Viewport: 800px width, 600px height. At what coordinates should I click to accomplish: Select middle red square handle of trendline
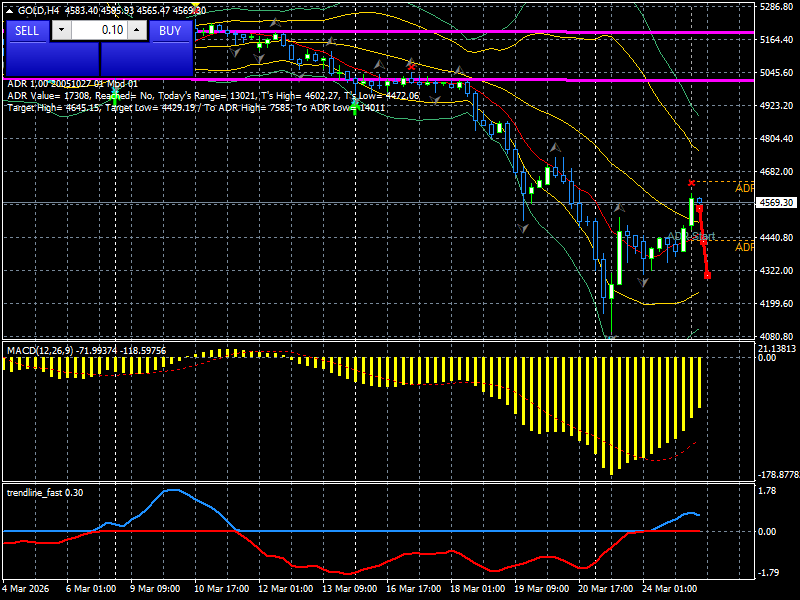click(703, 242)
